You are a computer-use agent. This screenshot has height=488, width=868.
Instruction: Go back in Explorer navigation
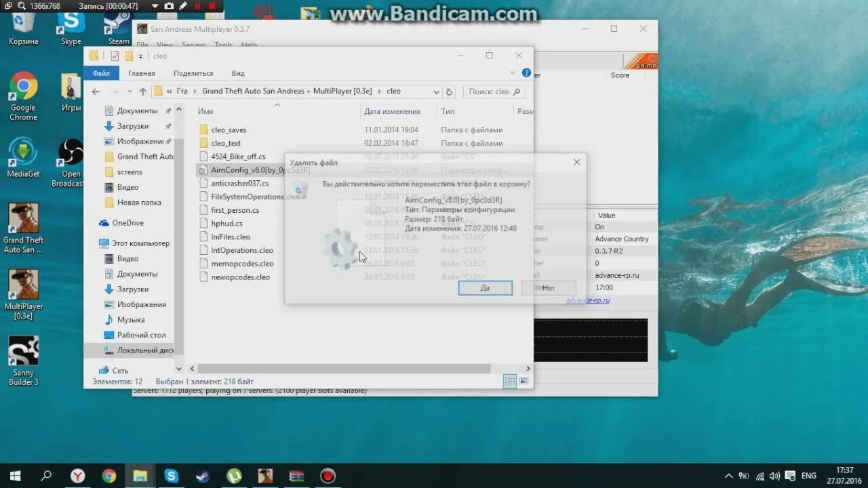(x=96, y=91)
